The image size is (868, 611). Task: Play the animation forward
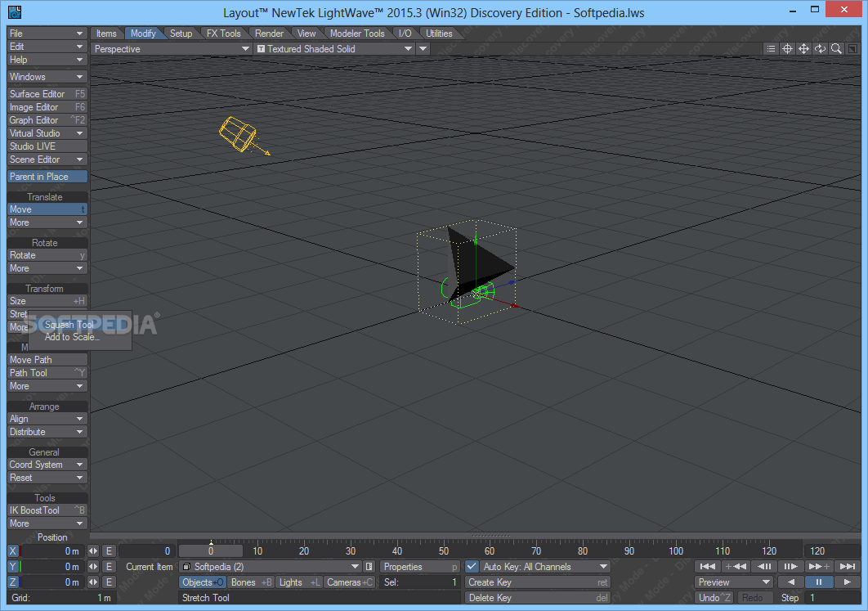848,582
